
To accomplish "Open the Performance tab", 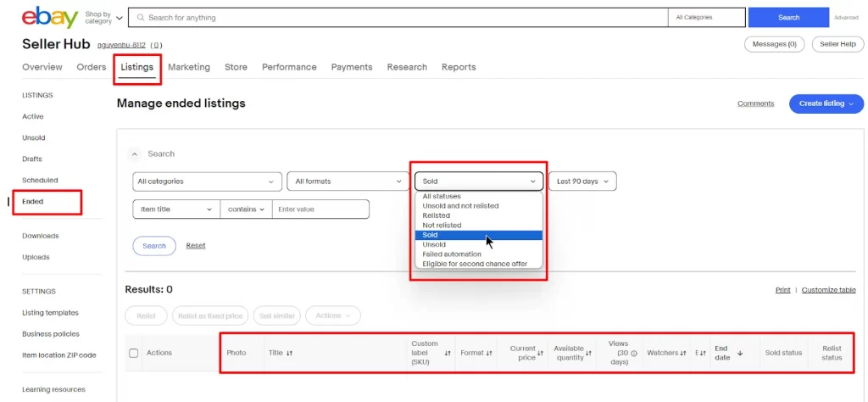I will [x=289, y=67].
